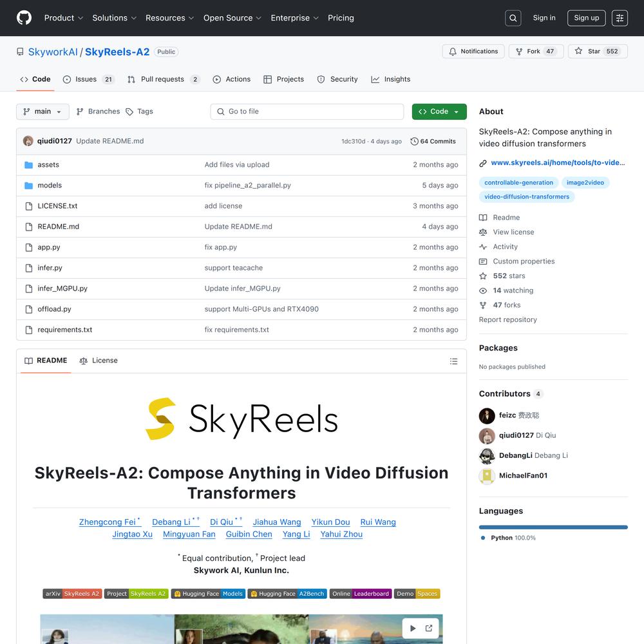Click the Custom properties icon
Screen dimensions: 644x644
(483, 261)
